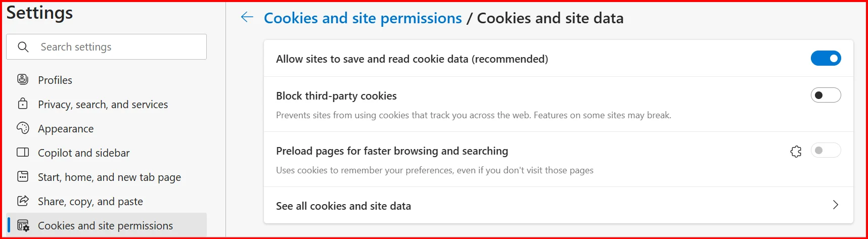Viewport: 868px width, 239px height.
Task: Click the Profiles sidebar icon
Action: [x=23, y=79]
